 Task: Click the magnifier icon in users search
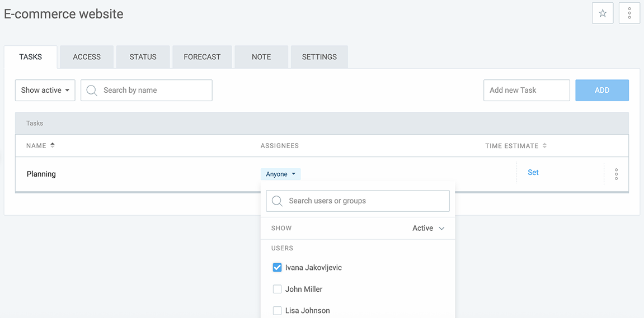[x=277, y=201]
